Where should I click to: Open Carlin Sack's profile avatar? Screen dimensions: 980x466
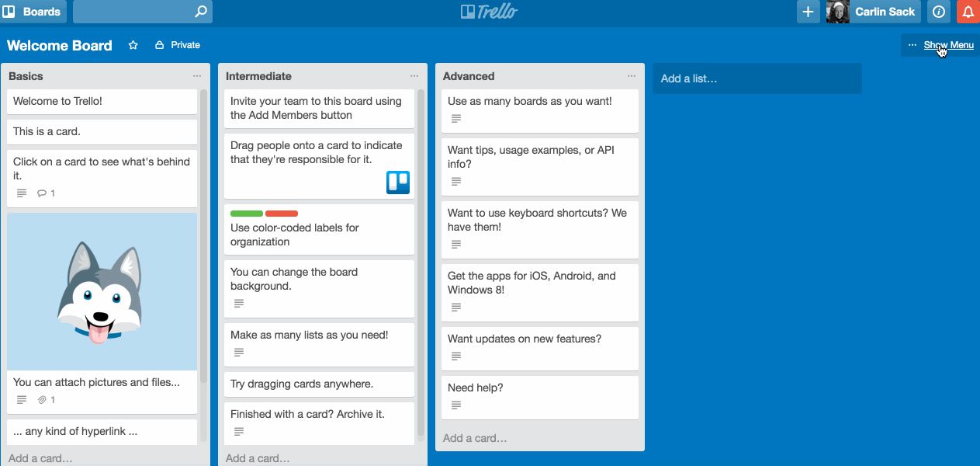(838, 12)
